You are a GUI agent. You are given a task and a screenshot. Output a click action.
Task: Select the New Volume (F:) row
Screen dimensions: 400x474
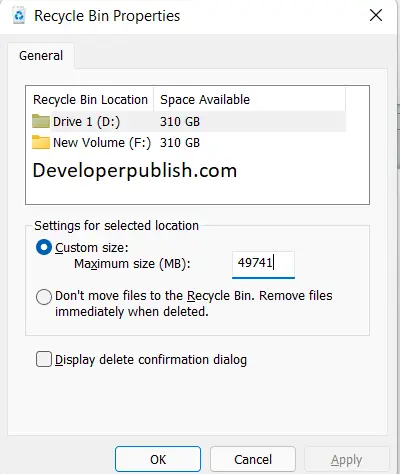click(x=189, y=143)
